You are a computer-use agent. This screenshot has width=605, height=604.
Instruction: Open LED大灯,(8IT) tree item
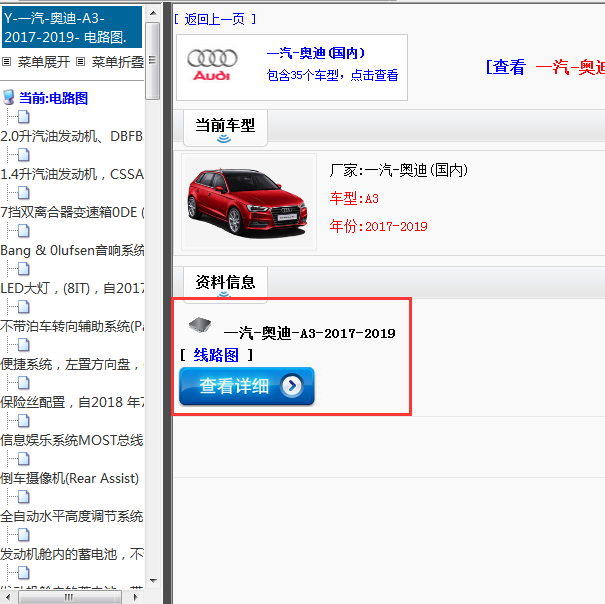72,288
